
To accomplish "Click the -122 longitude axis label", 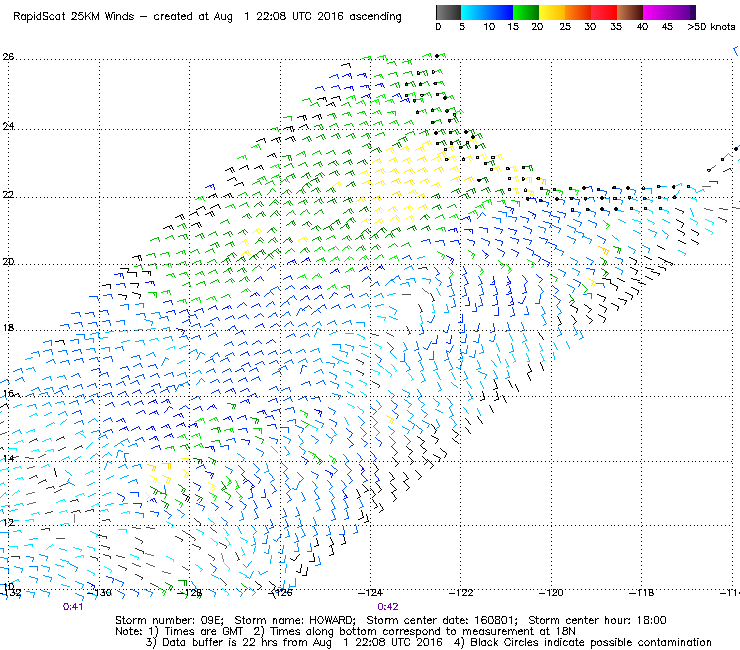I will coord(461,593).
